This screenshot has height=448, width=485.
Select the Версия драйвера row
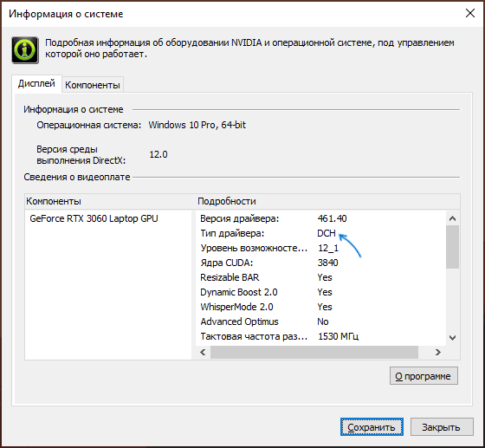(x=320, y=218)
